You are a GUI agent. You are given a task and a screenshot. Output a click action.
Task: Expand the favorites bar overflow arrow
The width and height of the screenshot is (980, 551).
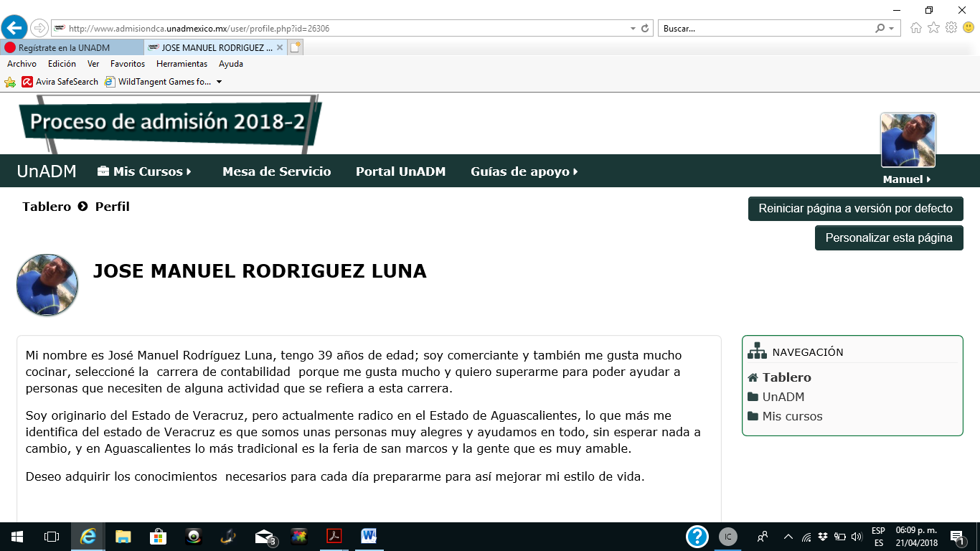pos(219,82)
